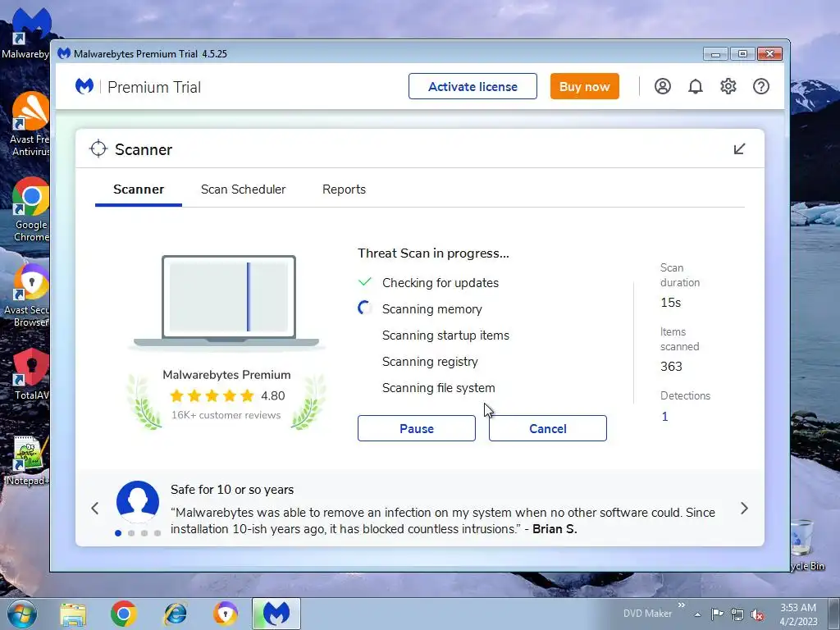Open the Windows Start menu
This screenshot has width=840, height=630.
[21, 614]
